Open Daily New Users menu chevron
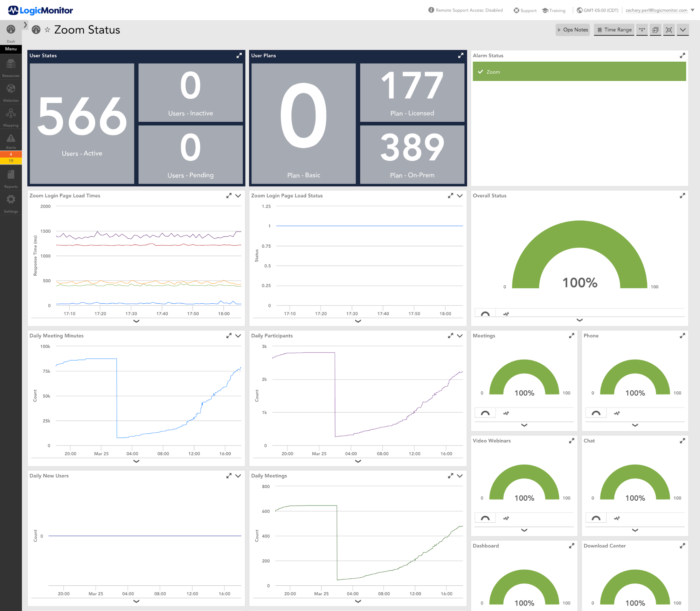 pyautogui.click(x=238, y=476)
